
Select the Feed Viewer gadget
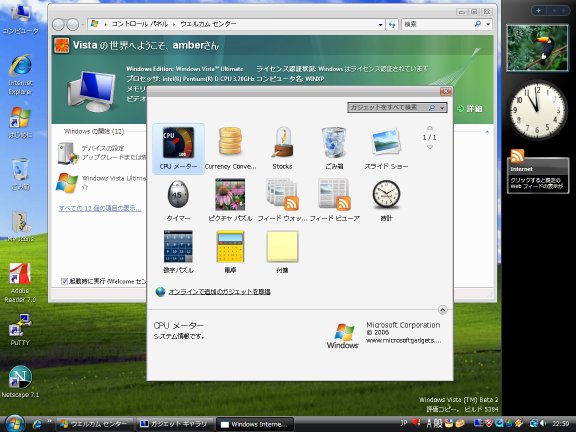[x=334, y=201]
